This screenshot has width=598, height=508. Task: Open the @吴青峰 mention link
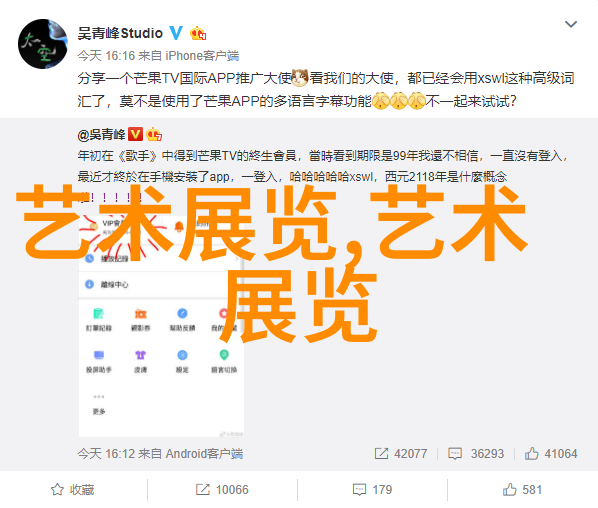click(101, 135)
